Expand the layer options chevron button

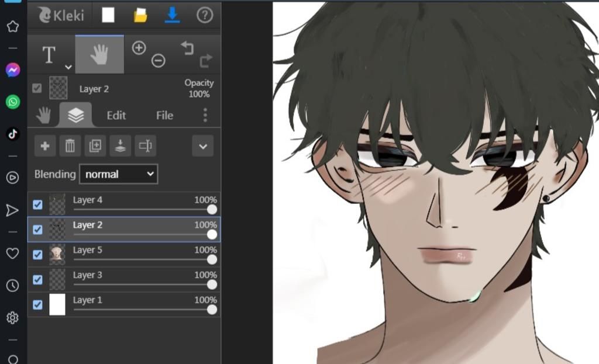click(203, 145)
